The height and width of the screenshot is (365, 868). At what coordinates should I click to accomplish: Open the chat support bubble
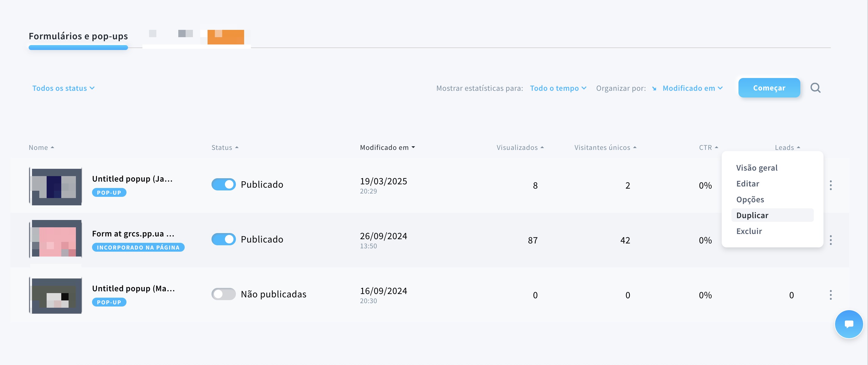point(849,324)
